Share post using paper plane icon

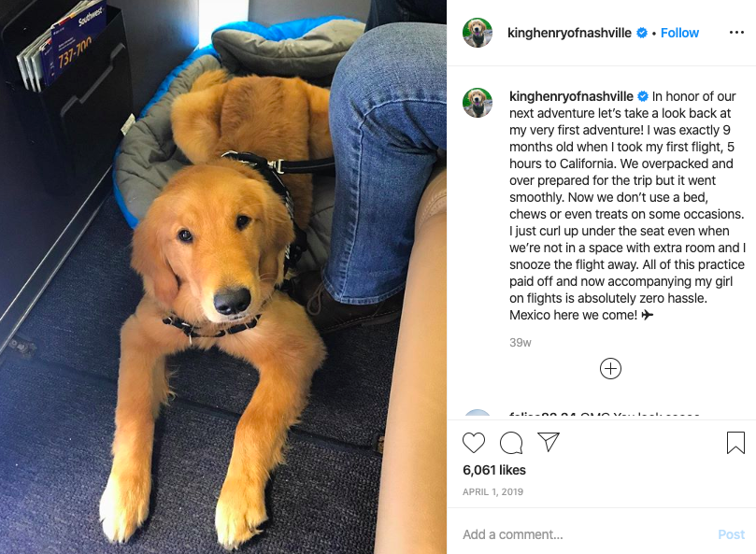(549, 442)
